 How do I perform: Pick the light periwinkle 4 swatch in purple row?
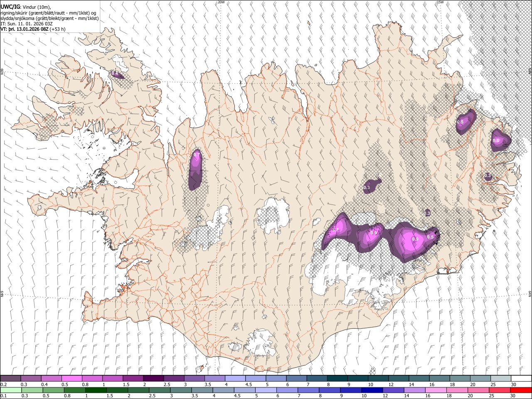pos(235,379)
